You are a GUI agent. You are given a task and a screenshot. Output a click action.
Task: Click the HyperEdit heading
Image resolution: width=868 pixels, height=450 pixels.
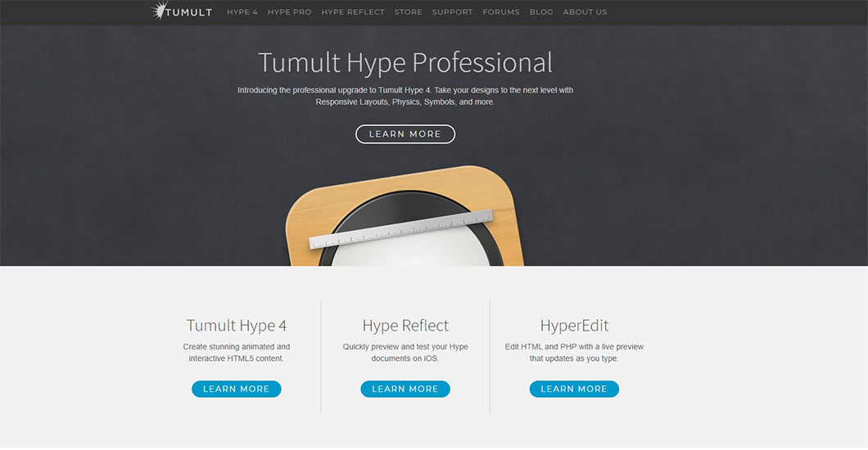point(574,326)
